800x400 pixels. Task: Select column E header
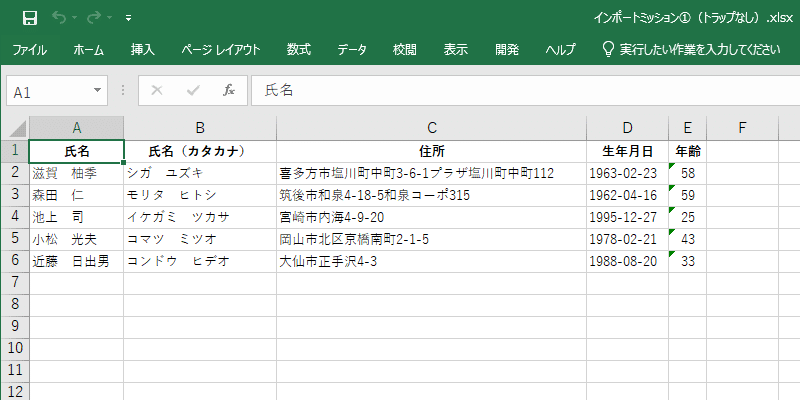coord(688,128)
